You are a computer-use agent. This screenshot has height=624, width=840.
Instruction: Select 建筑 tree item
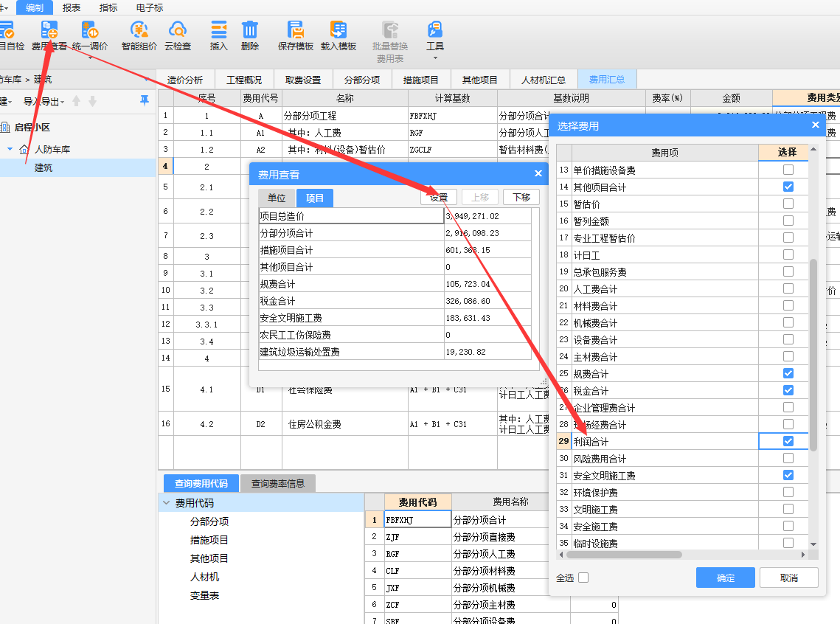coord(44,167)
